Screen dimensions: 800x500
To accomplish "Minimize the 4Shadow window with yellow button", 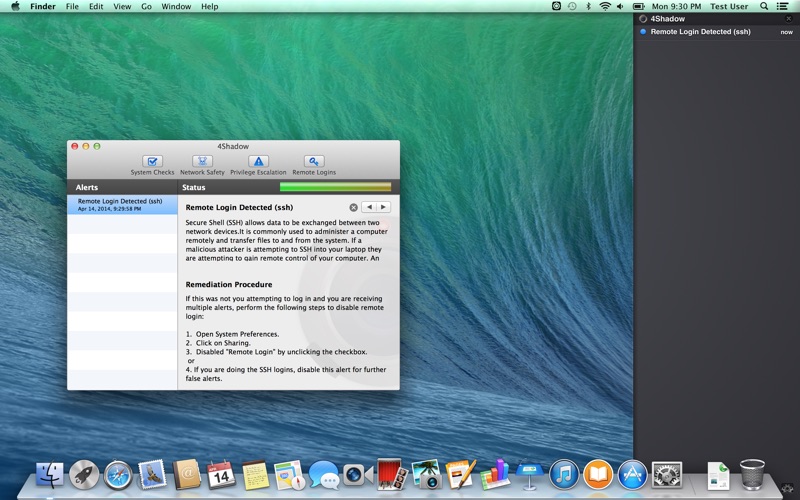I will click(86, 146).
